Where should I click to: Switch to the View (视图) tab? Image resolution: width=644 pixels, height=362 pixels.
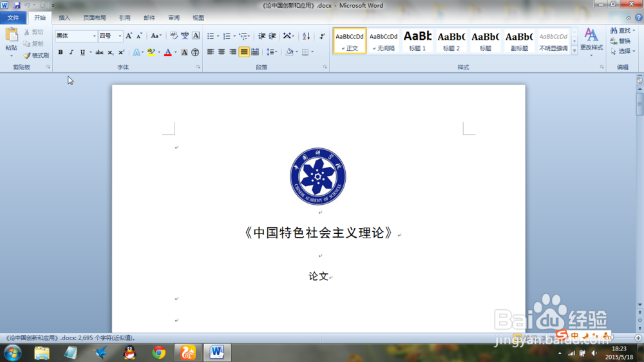tap(198, 17)
